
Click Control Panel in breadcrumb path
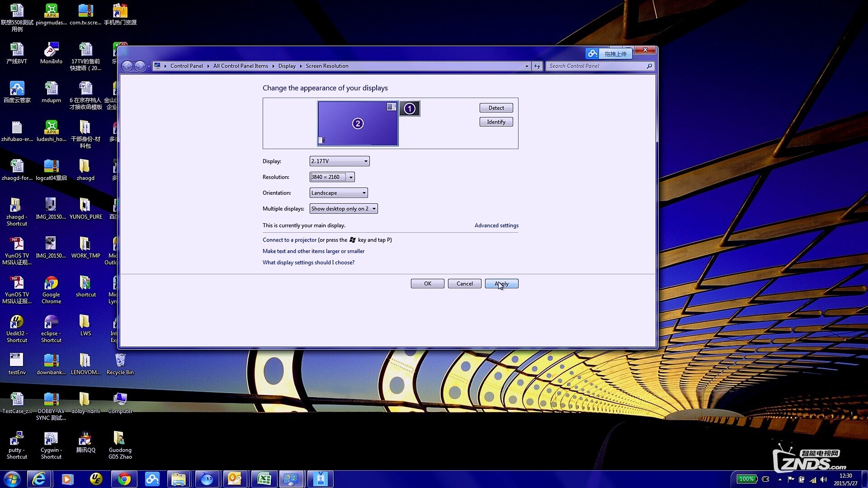(x=186, y=66)
